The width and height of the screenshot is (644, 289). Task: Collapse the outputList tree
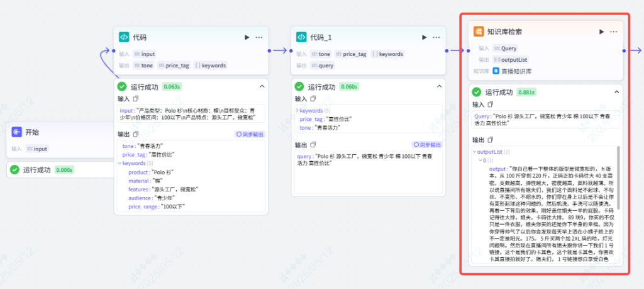[x=475, y=152]
